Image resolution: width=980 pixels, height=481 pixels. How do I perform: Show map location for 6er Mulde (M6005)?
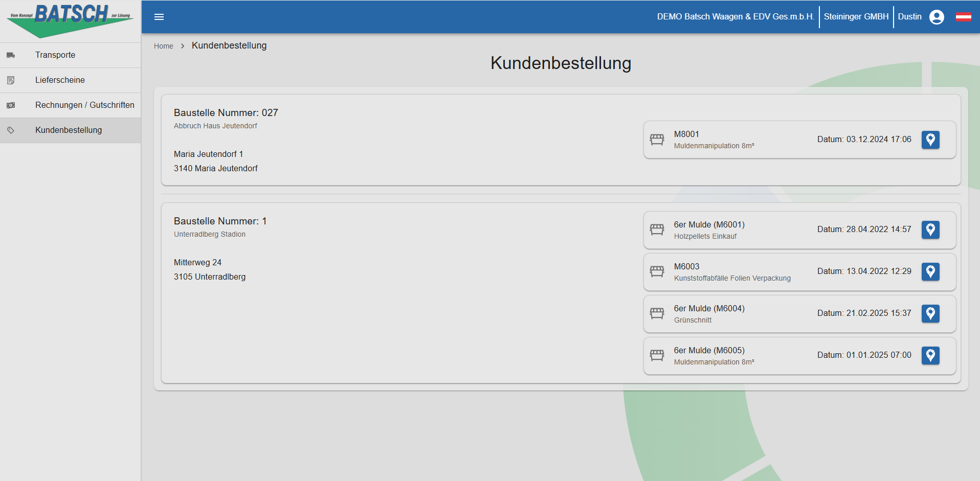click(x=930, y=355)
